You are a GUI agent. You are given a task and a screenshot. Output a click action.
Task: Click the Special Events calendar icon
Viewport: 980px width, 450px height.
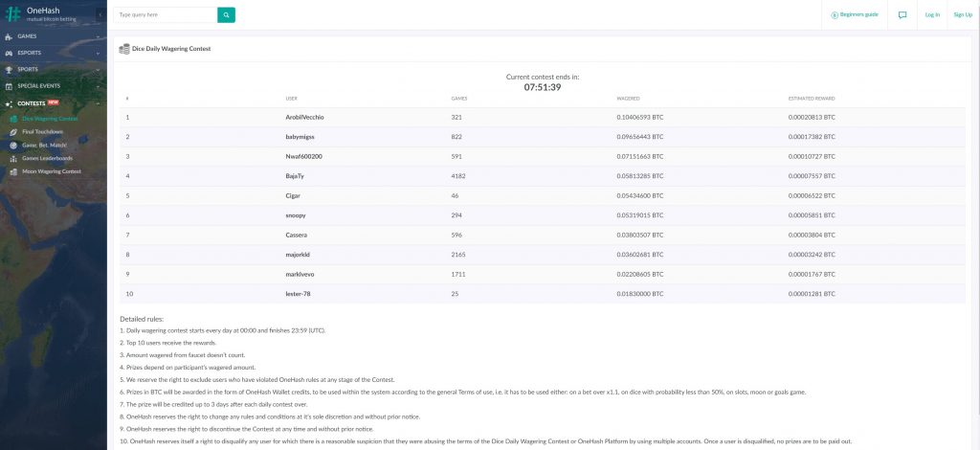pos(9,86)
